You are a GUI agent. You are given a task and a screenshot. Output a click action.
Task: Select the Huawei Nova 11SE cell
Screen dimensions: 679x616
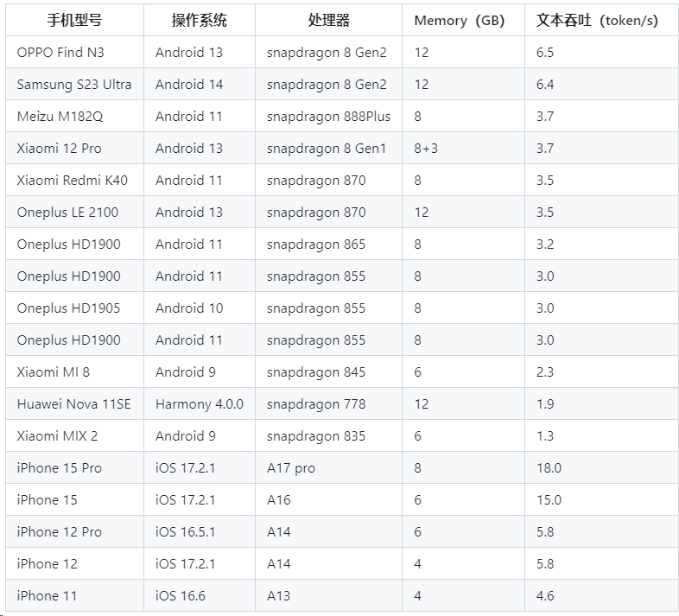(x=73, y=404)
